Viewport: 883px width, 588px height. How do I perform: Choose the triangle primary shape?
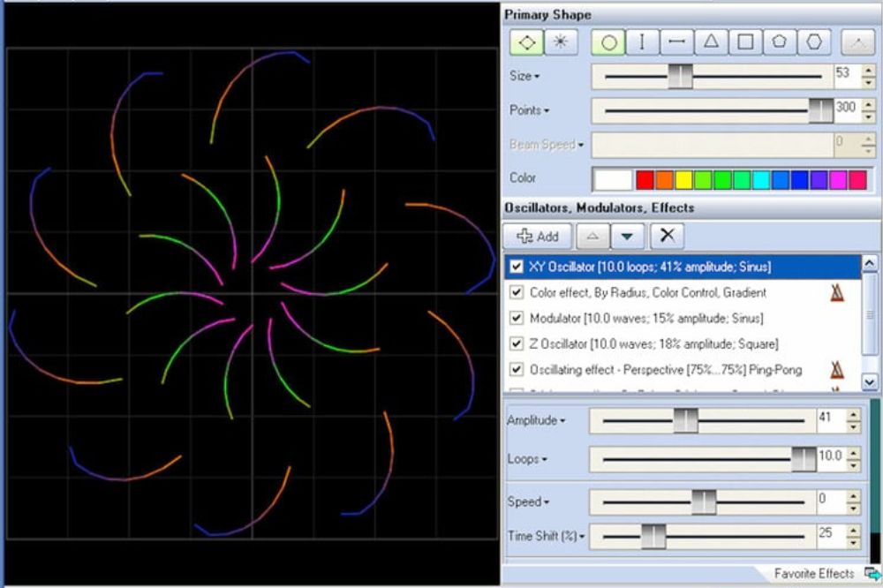711,42
